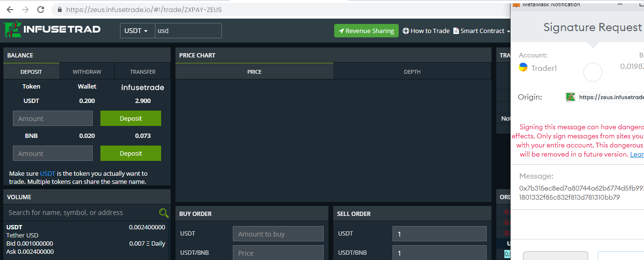Click the Trader1 account avatar icon

click(523, 68)
